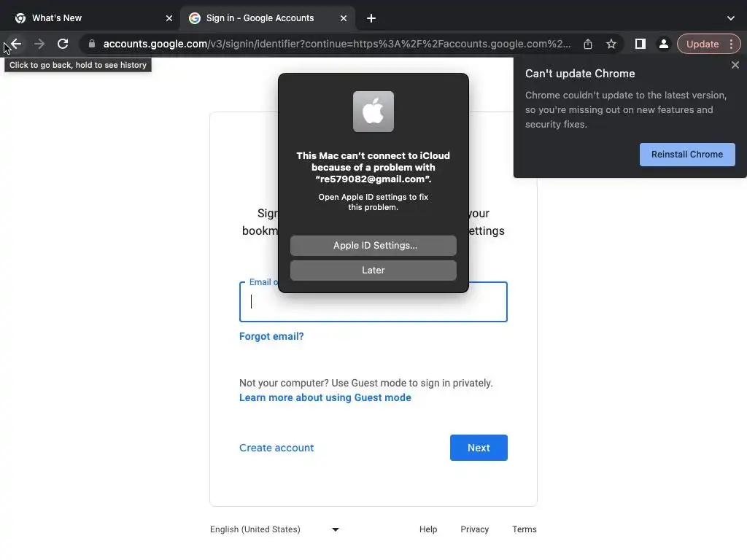
Task: Open the Help footer link
Action: pyautogui.click(x=427, y=529)
